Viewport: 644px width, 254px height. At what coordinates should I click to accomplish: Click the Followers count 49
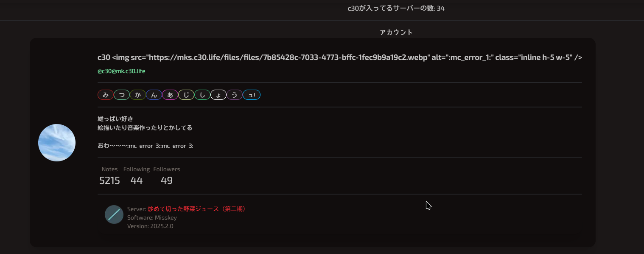coord(166,181)
